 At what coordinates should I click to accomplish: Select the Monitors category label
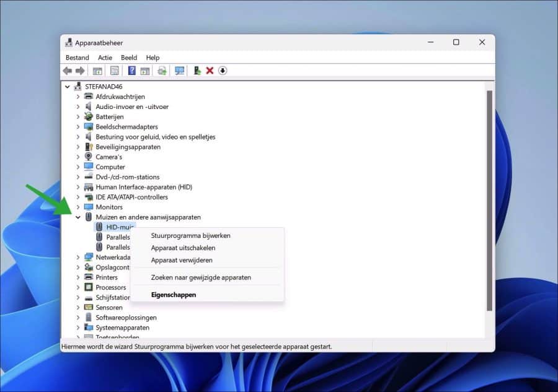(109, 207)
